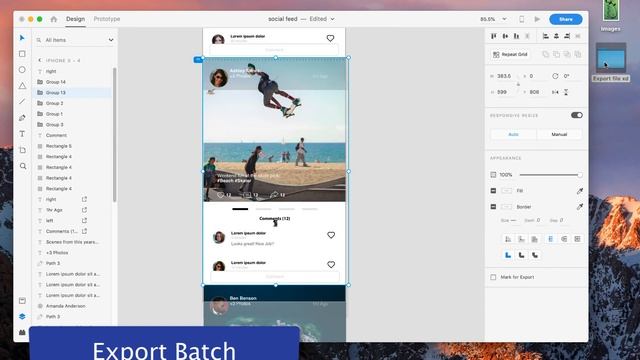Toggle export mark on the 1hr Ago layer

(84, 210)
